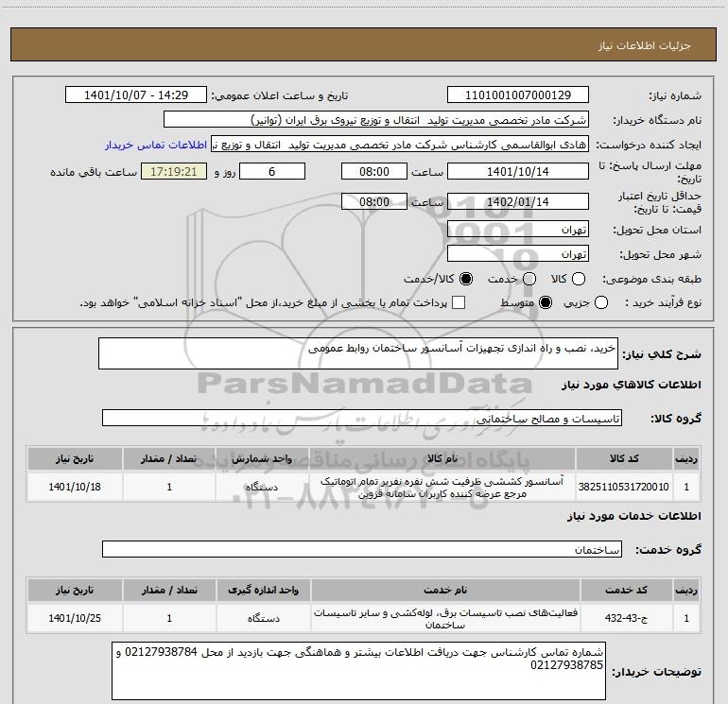Select the خدمت radio button
This screenshot has height=704, width=728.
pyautogui.click(x=529, y=279)
